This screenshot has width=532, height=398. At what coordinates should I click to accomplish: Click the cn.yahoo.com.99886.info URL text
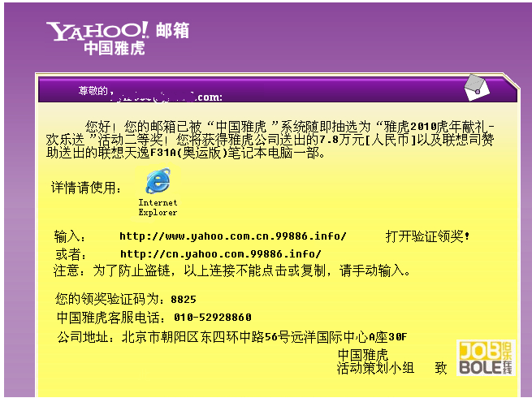[221, 253]
